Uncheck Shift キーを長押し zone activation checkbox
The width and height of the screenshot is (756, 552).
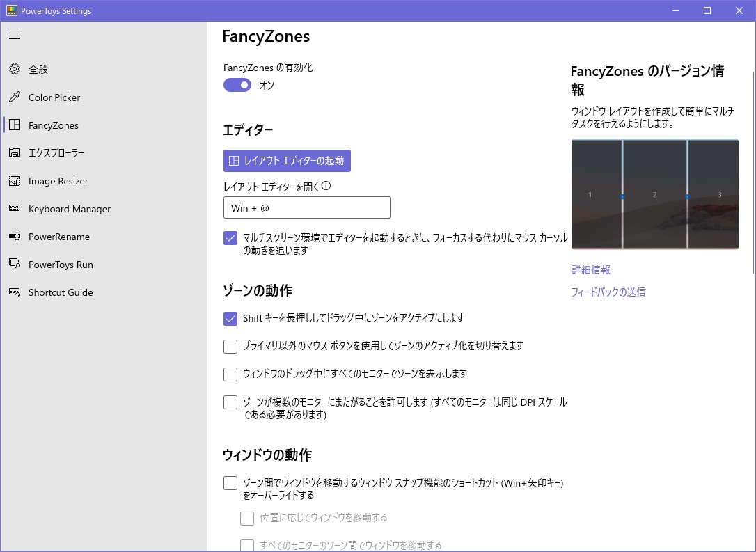pos(230,319)
